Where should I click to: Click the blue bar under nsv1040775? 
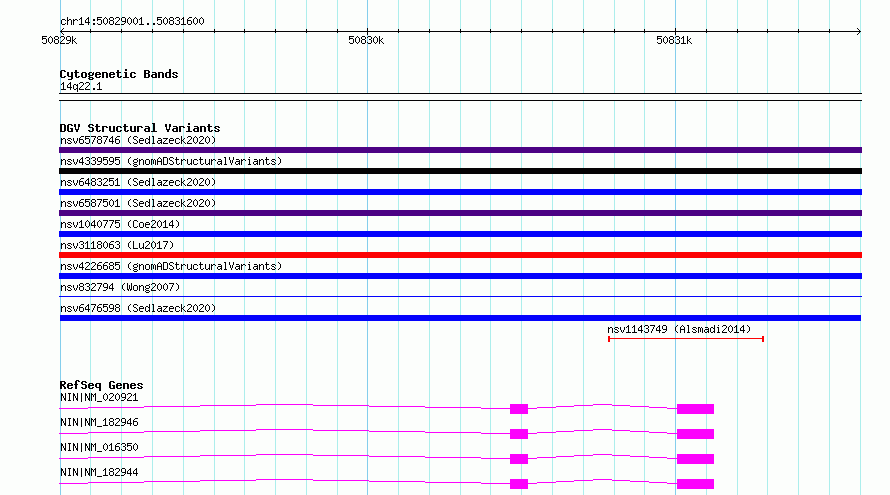tap(460, 234)
